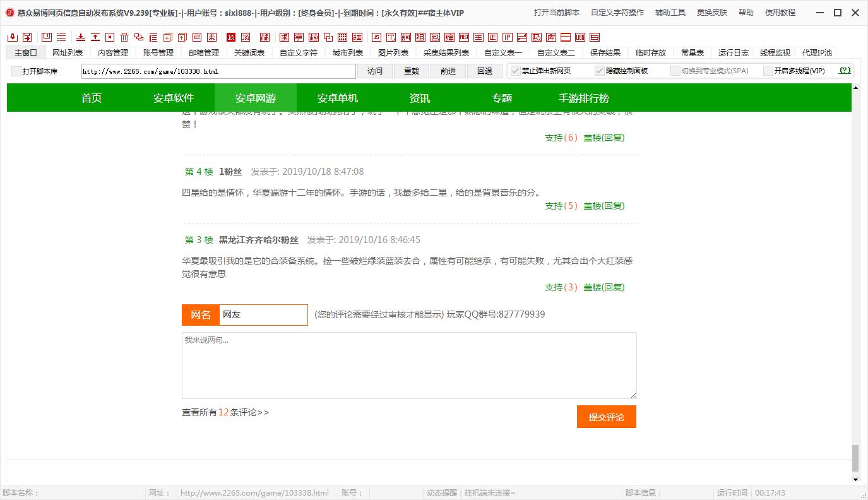Open the 辅助工具 menu

(x=670, y=13)
